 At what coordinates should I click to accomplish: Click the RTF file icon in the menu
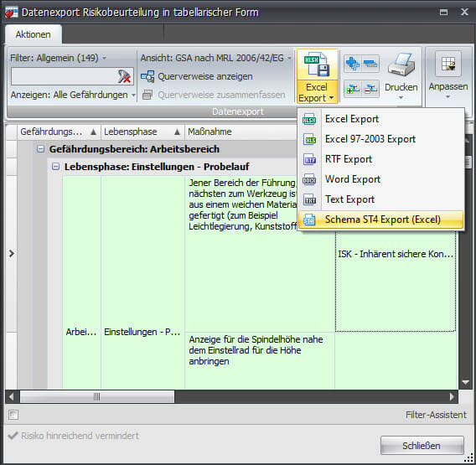[309, 160]
